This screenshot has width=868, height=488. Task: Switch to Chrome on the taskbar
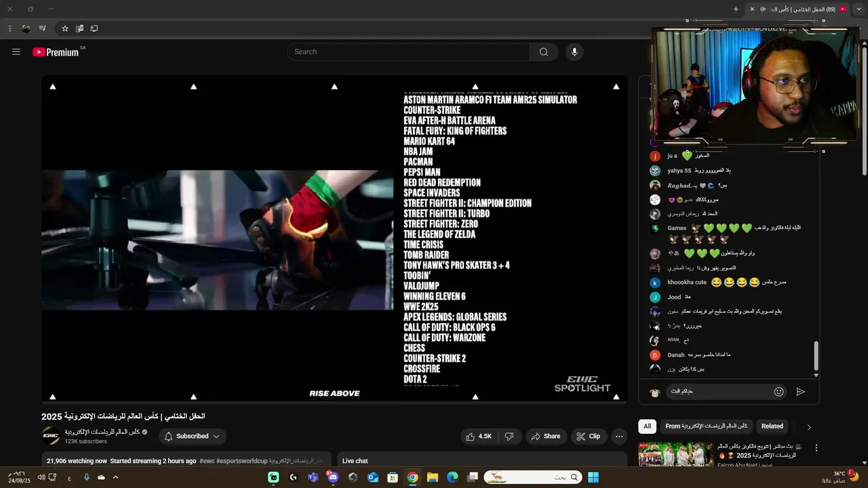point(412,477)
